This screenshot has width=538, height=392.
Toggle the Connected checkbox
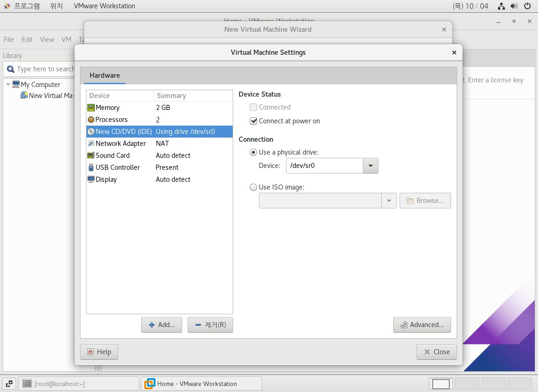(x=253, y=107)
